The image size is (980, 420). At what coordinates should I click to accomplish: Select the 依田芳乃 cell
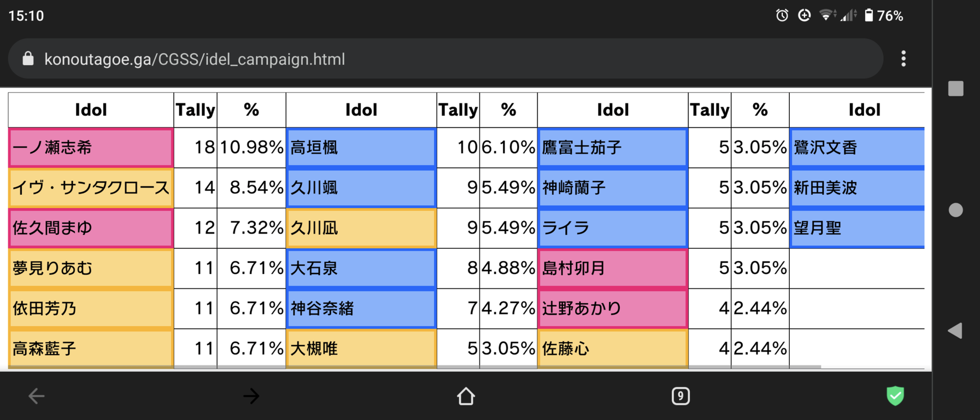[x=91, y=308]
